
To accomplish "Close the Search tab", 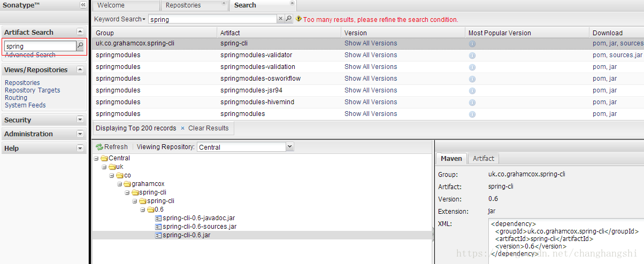I will pos(292,3).
